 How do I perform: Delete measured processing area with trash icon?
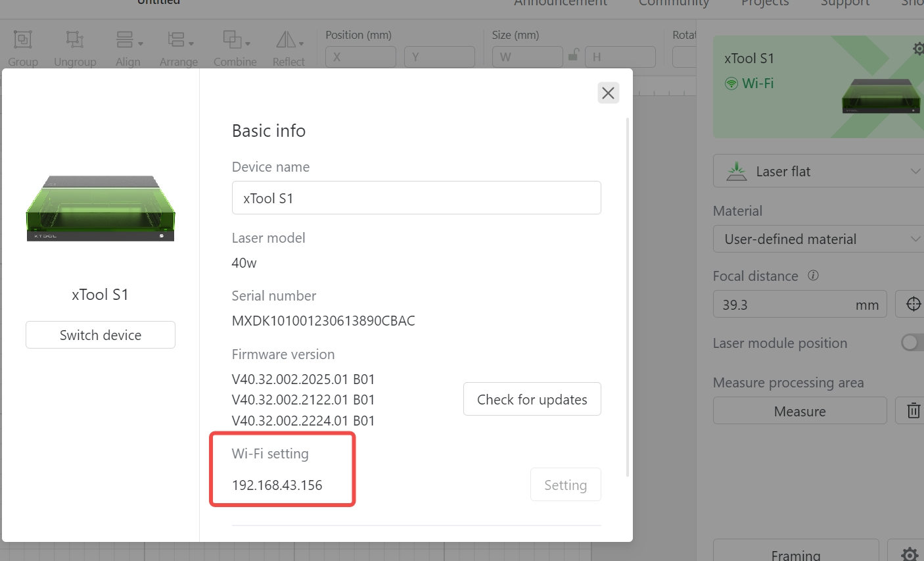[913, 410]
